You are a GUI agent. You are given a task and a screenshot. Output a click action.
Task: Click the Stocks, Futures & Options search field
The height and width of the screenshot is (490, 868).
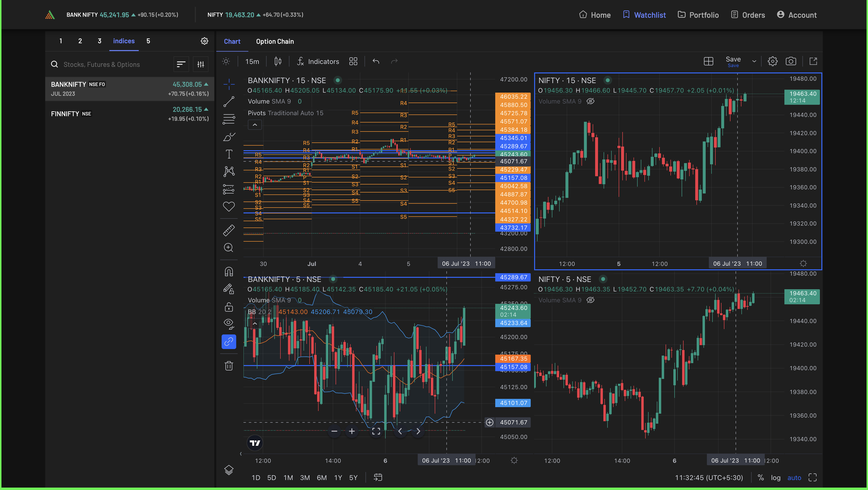101,64
